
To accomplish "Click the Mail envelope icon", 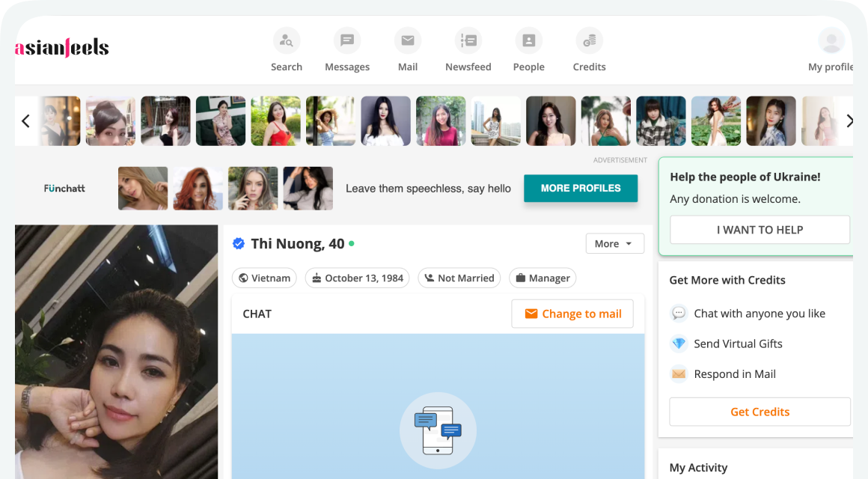I will (408, 41).
